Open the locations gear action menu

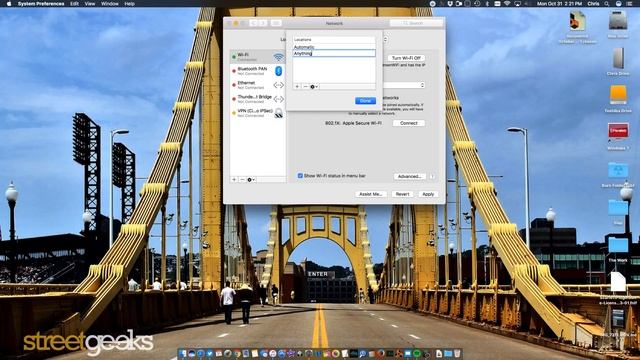tap(314, 87)
